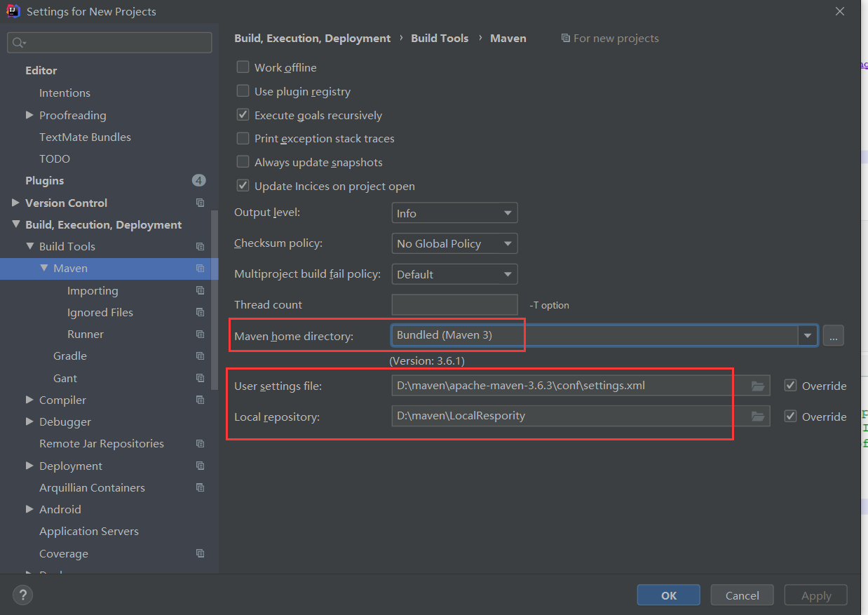The height and width of the screenshot is (615, 868).
Task: Click the copy icon next to Build Tools
Action: click(201, 246)
